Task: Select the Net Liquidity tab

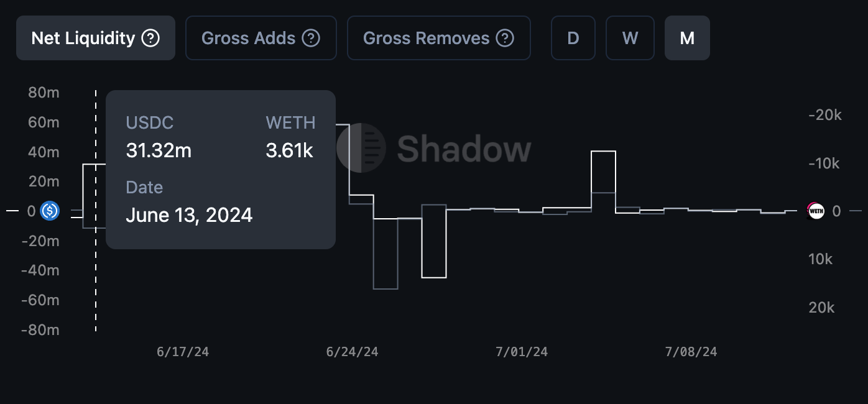Action: coord(96,38)
